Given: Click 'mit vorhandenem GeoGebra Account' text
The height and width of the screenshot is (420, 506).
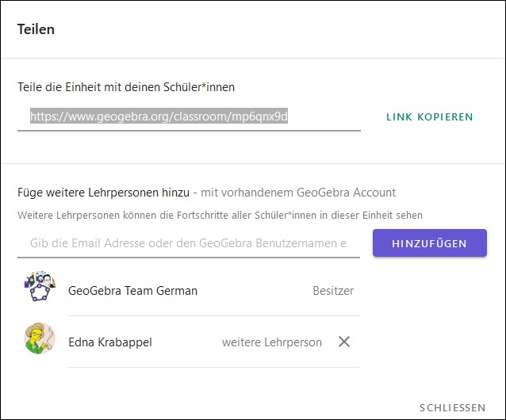Looking at the screenshot, I should (x=298, y=193).
